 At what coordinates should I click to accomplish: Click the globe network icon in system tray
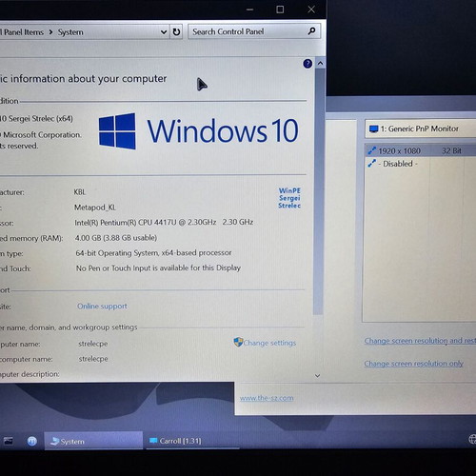(472, 439)
